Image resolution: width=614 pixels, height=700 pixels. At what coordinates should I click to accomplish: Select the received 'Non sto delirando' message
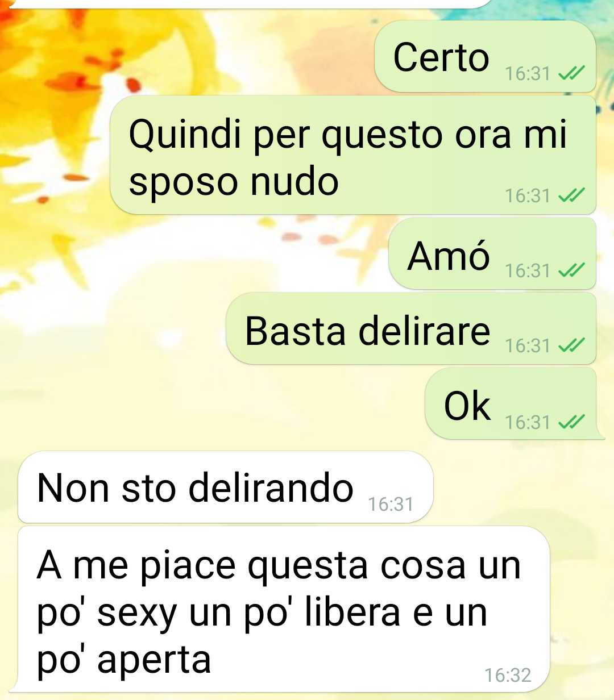(226, 487)
